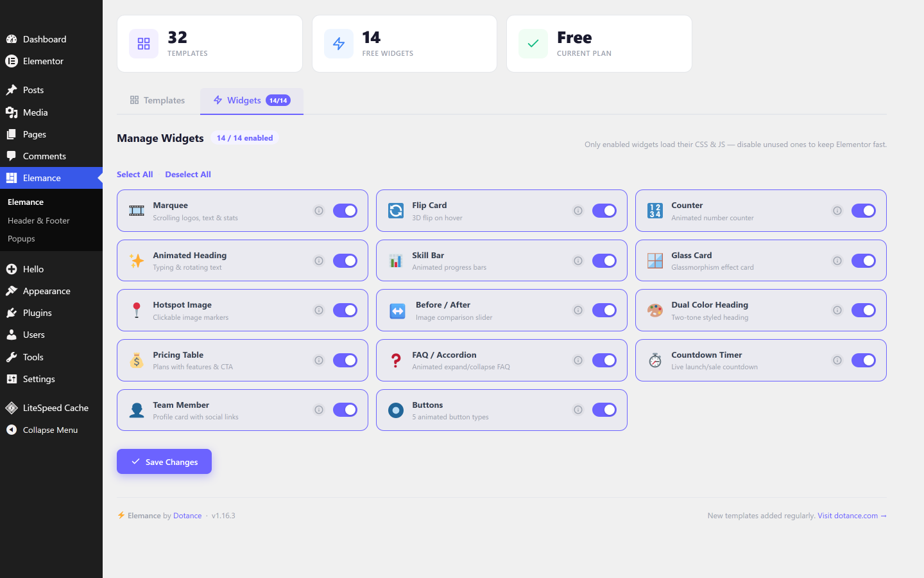
Task: Show info for the Buttons widget
Action: (x=578, y=410)
